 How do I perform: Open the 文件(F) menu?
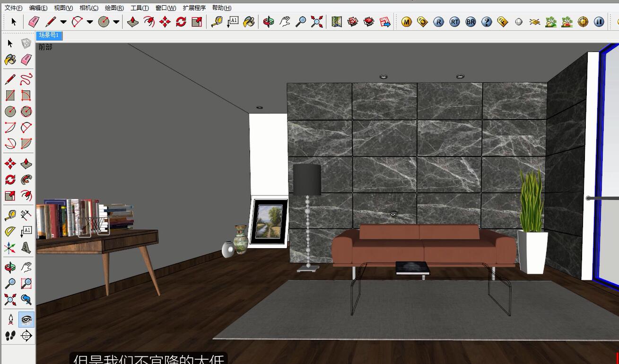tap(13, 8)
